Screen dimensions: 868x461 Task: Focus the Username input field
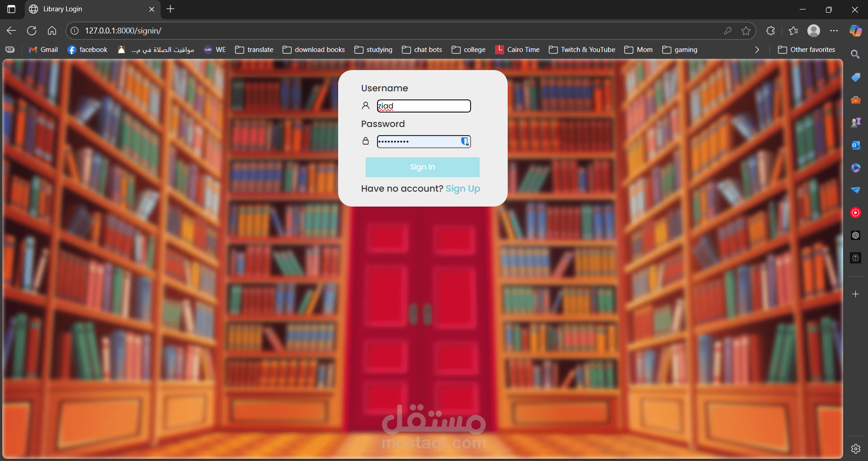[x=424, y=106]
